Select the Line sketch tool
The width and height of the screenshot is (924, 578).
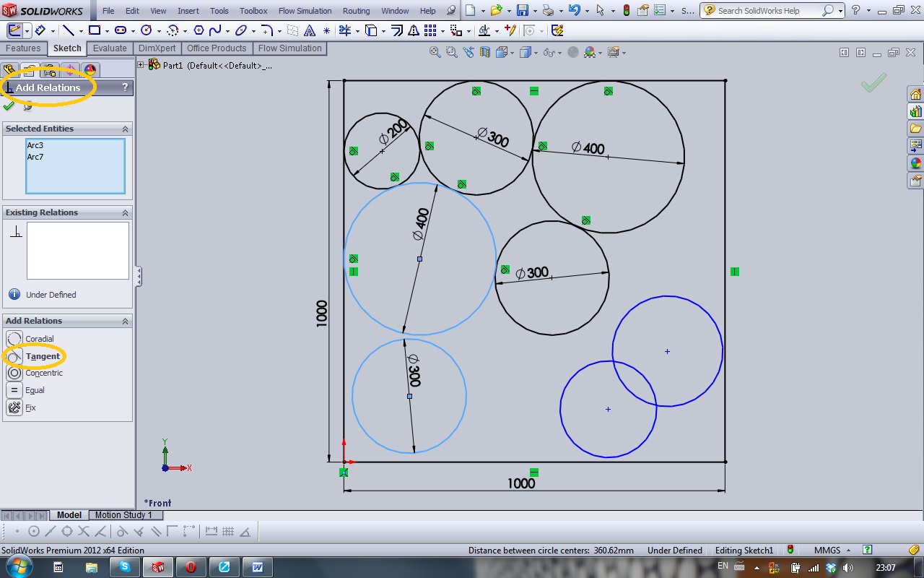(x=67, y=30)
